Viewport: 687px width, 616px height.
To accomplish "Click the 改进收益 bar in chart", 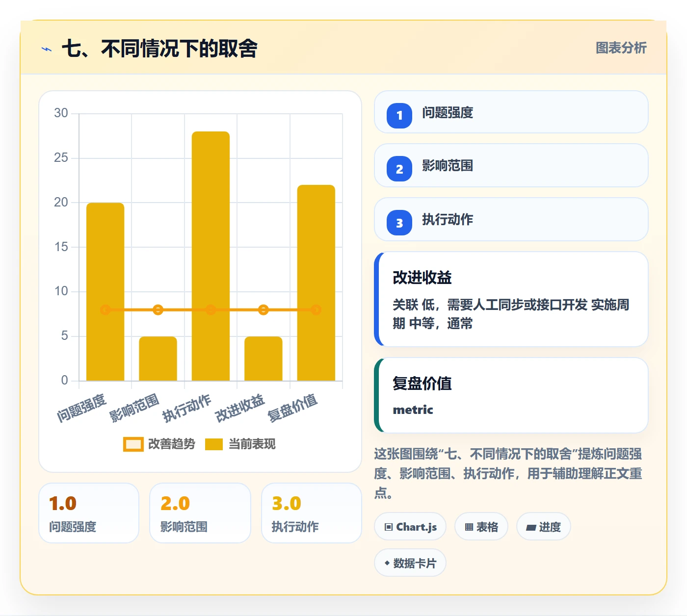I will pos(264,359).
